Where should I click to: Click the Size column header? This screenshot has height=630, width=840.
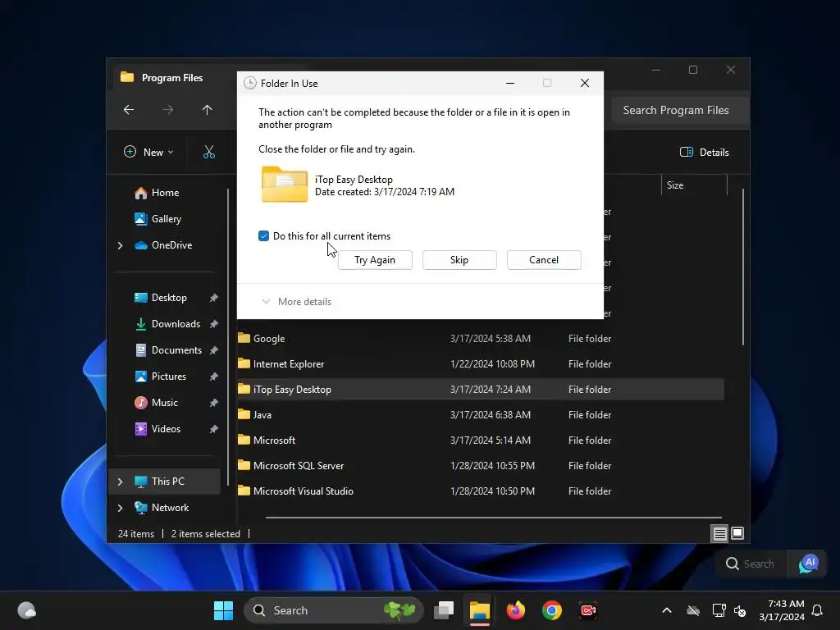point(694,185)
